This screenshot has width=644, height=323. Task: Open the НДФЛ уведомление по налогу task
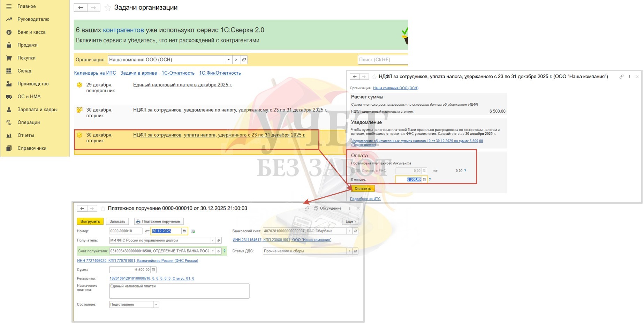[230, 110]
